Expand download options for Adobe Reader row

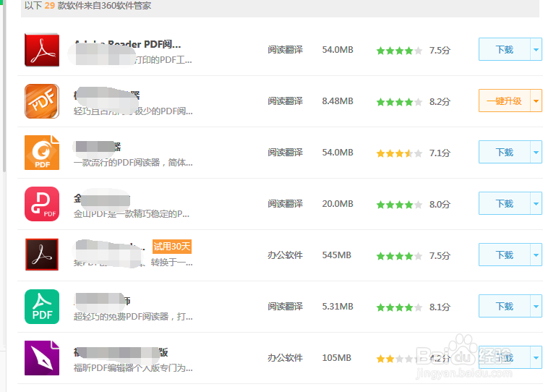[x=536, y=49]
